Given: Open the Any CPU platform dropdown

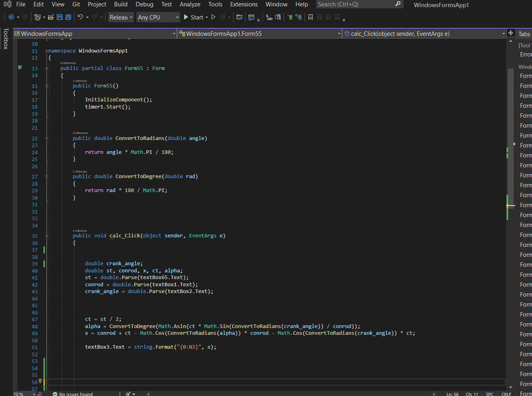Looking at the screenshot, I should coord(158,17).
